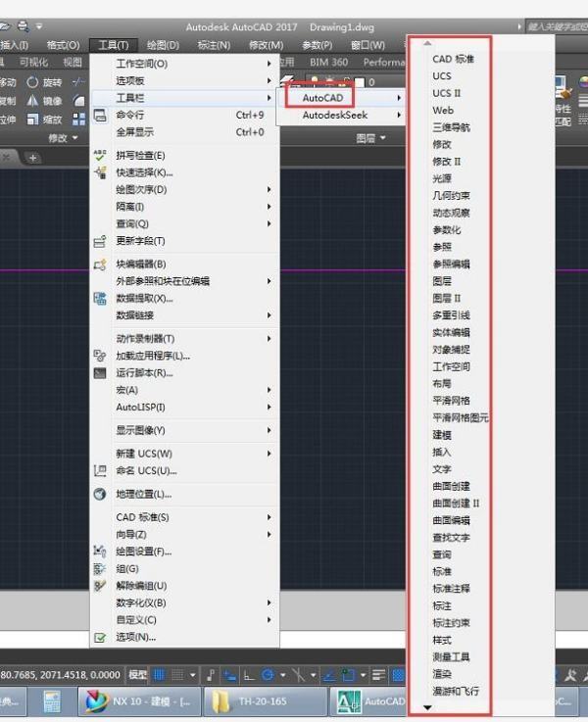
Task: Click the new drawing tab plus button
Action: coord(32,158)
